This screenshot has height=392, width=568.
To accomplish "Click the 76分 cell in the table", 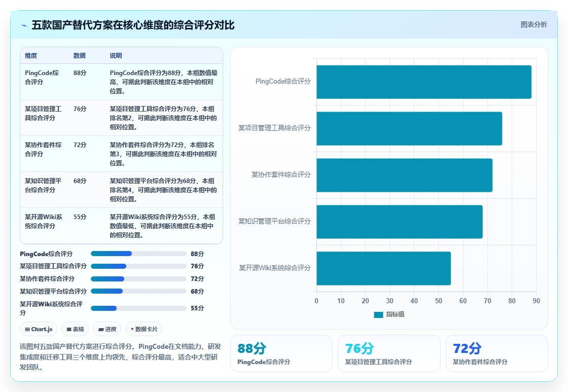I will (x=80, y=109).
